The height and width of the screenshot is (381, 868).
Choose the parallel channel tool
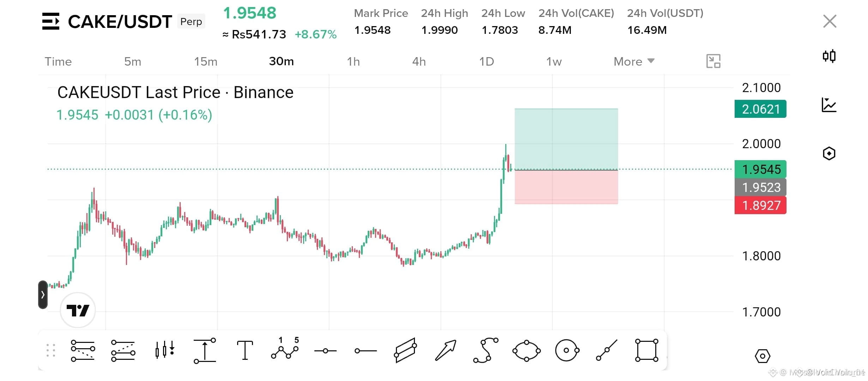[x=405, y=350]
